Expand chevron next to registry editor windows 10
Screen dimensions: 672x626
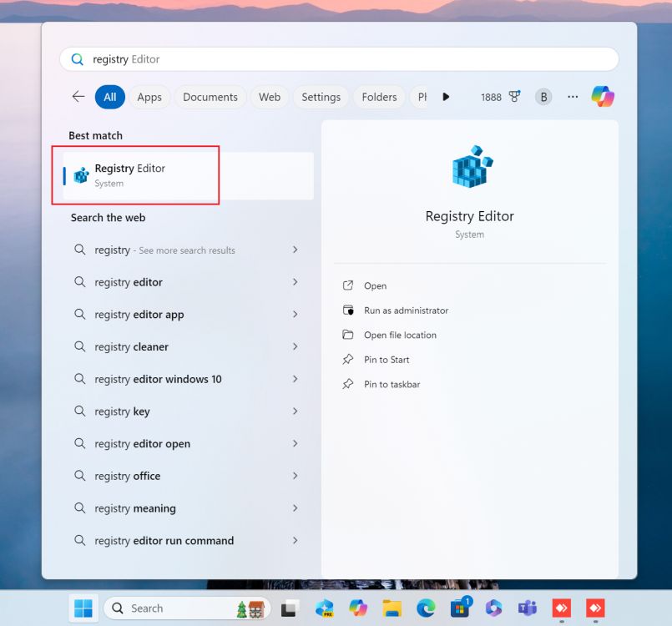tap(295, 379)
